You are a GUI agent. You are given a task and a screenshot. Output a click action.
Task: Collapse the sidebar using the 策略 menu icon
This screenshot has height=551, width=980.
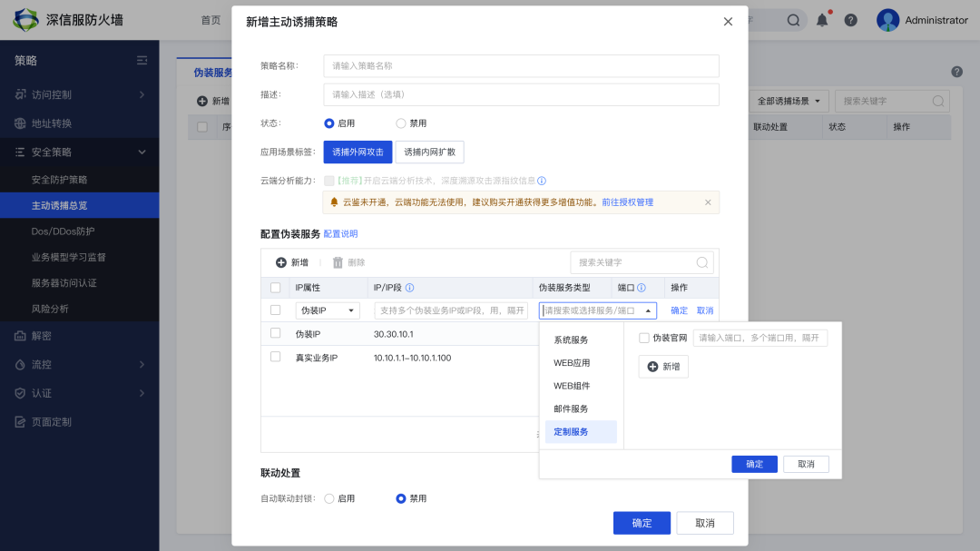[142, 61]
